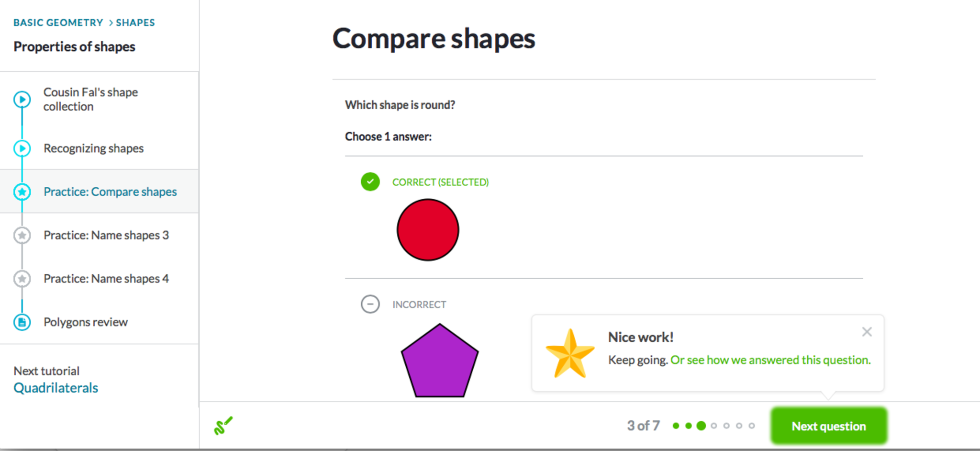Click the third progress dot indicator
980x451 pixels.
701,426
